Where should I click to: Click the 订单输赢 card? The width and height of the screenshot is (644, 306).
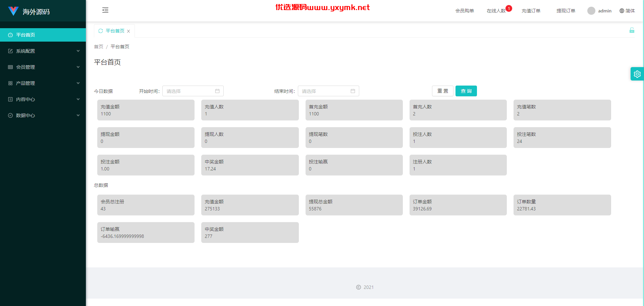(146, 233)
